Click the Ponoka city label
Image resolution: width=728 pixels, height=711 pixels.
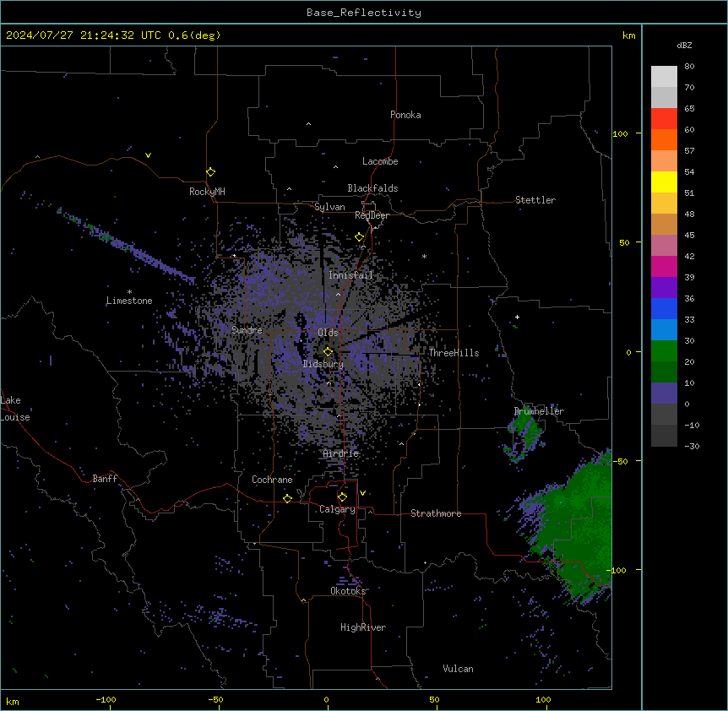tap(405, 115)
